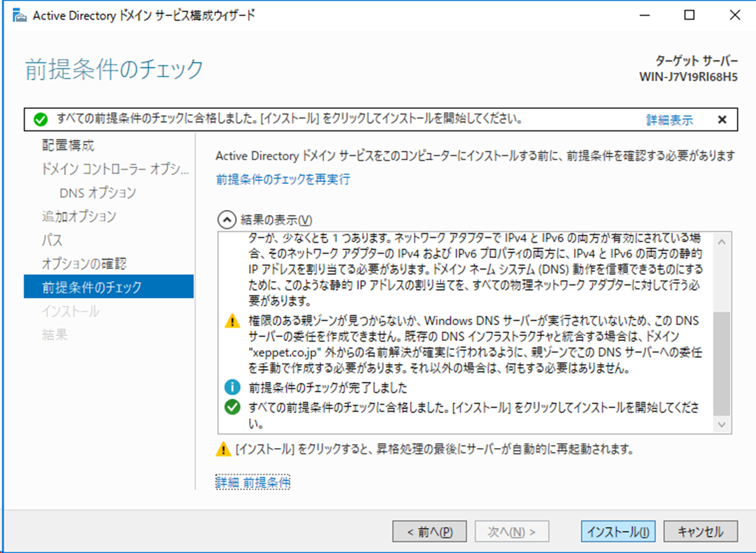
Task: Select 追加オプション step
Action: click(x=79, y=216)
